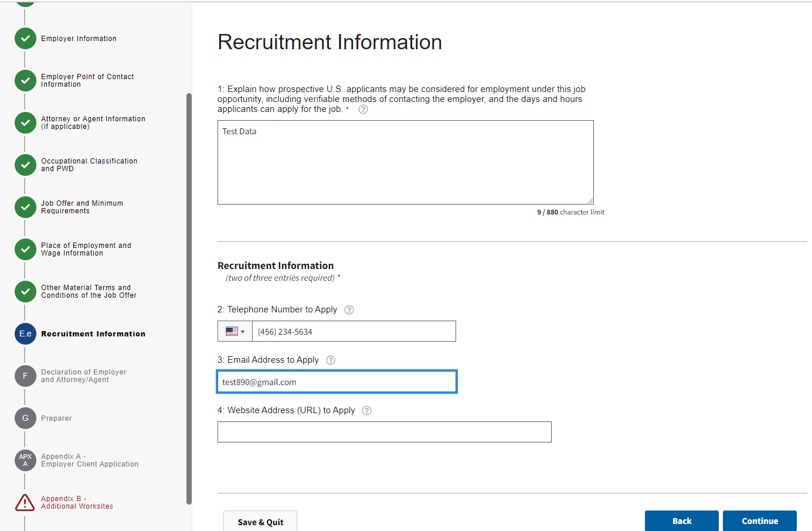Click Employer Information green checkmark step
The width and height of the screenshot is (812, 531).
(x=25, y=39)
